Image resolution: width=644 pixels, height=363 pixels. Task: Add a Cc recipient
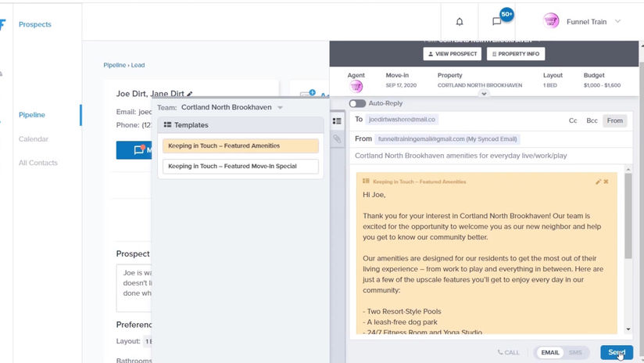573,120
